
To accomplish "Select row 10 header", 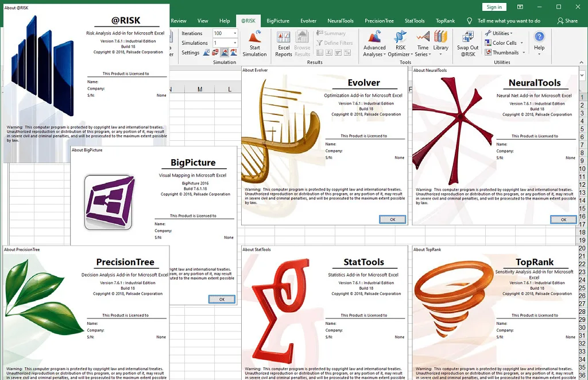I will [x=582, y=168].
